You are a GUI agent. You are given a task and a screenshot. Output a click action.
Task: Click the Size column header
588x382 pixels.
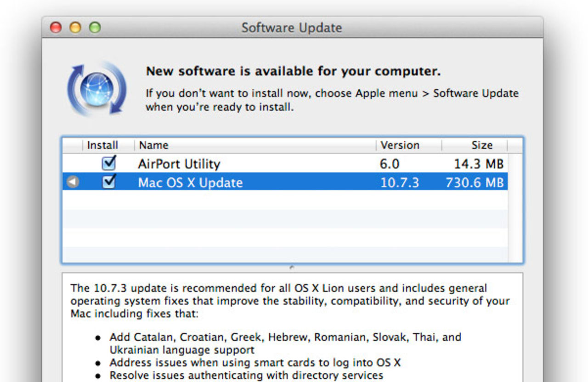click(483, 145)
